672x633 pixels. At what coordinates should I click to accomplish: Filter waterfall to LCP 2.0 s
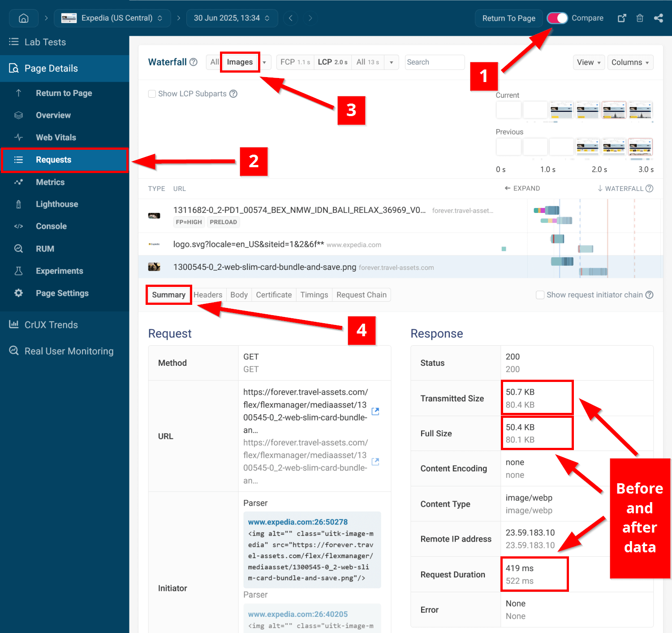pos(332,62)
